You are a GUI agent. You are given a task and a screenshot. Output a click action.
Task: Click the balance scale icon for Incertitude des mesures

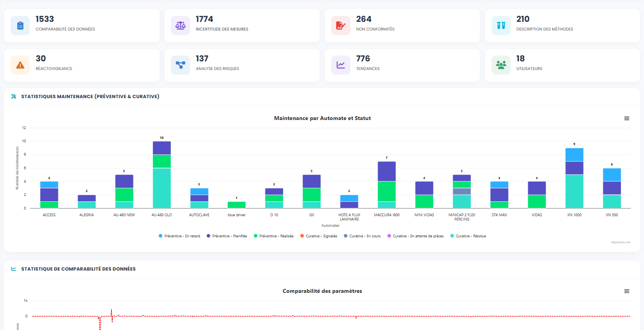[180, 26]
